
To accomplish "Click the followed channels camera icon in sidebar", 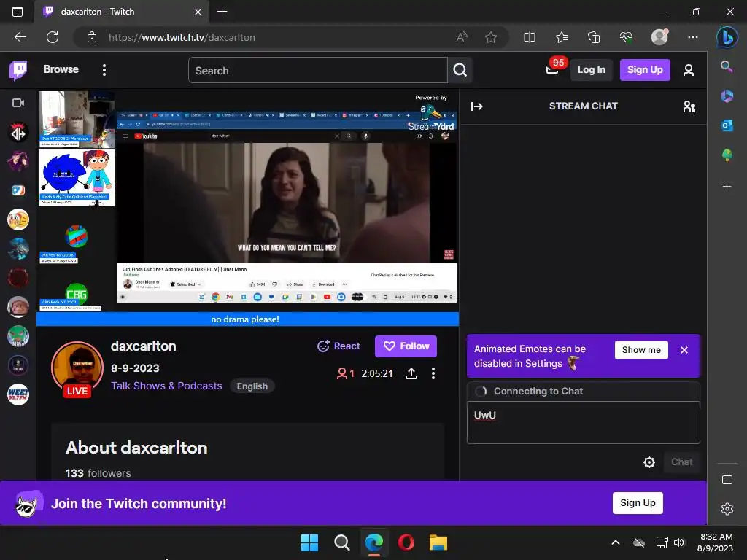I will click(x=18, y=103).
